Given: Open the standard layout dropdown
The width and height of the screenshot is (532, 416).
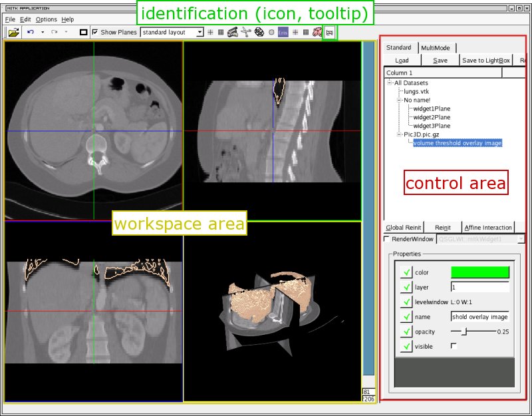Looking at the screenshot, I should point(172,32).
